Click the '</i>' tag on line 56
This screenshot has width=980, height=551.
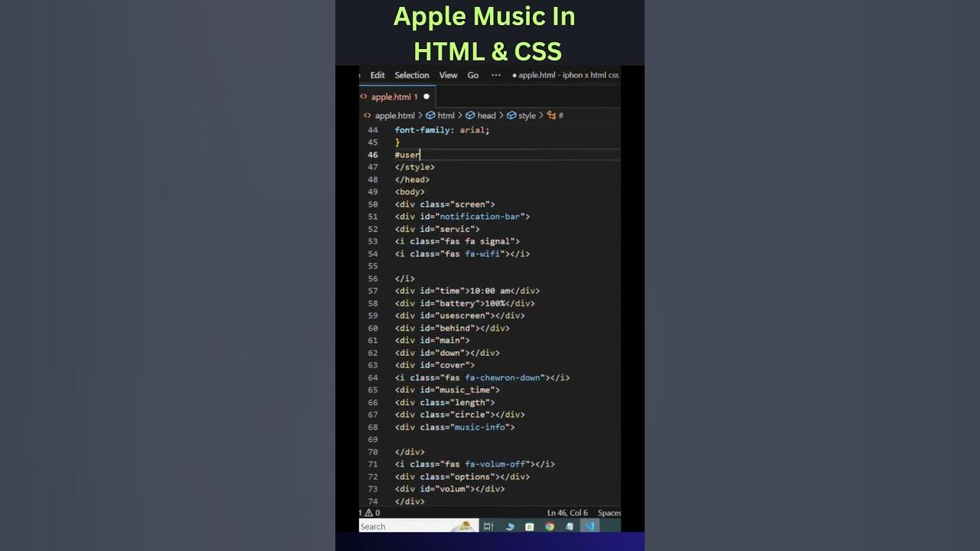click(x=405, y=279)
